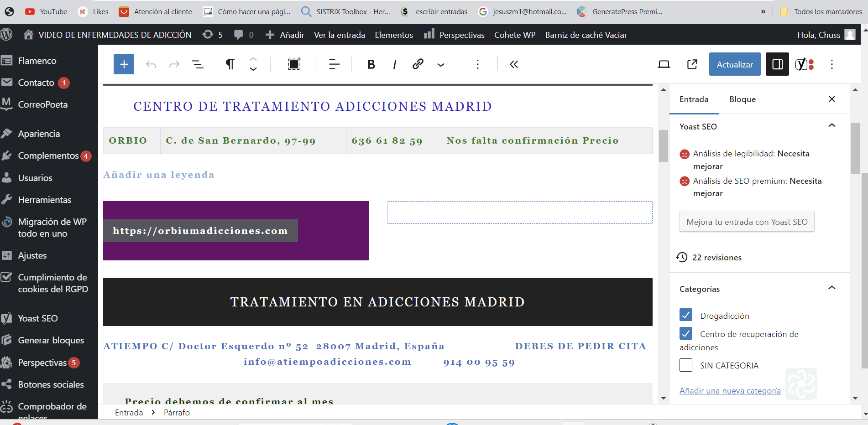Image resolution: width=868 pixels, height=425 pixels.
Task: Open more rich text formatting options
Action: (x=441, y=65)
